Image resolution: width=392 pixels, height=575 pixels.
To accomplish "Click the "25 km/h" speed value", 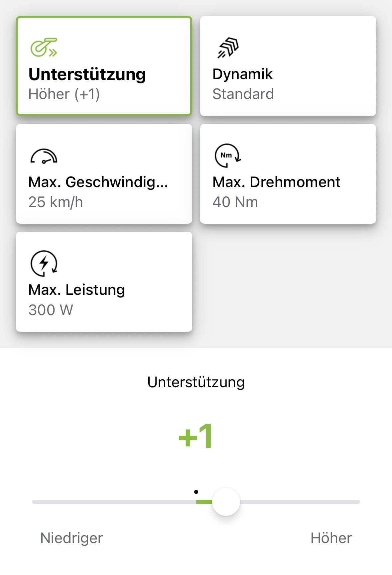I will [x=56, y=202].
